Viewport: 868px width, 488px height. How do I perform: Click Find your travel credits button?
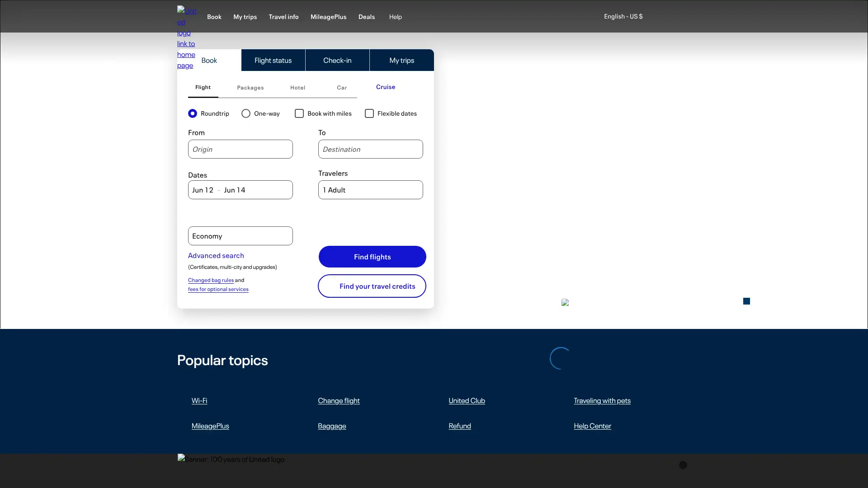(x=372, y=286)
